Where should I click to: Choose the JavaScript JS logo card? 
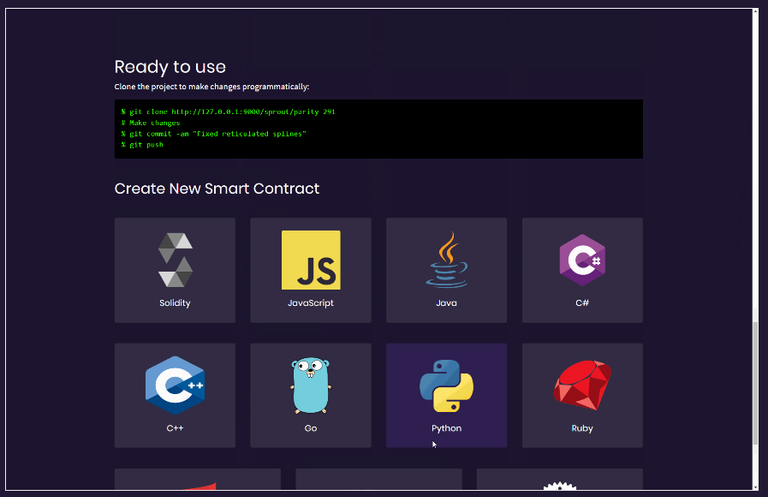point(311,270)
